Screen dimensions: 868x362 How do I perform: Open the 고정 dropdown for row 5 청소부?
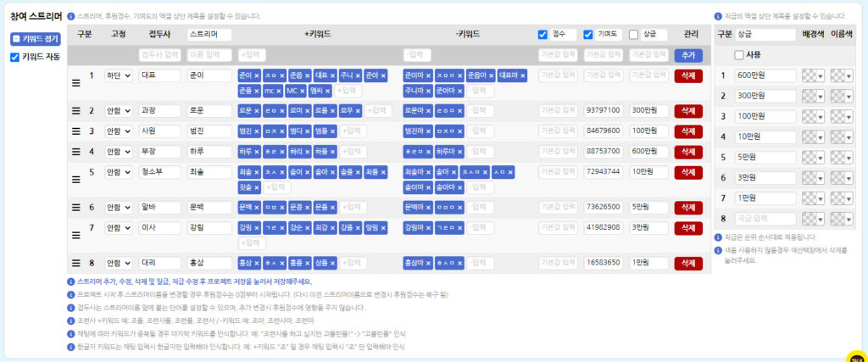(119, 171)
